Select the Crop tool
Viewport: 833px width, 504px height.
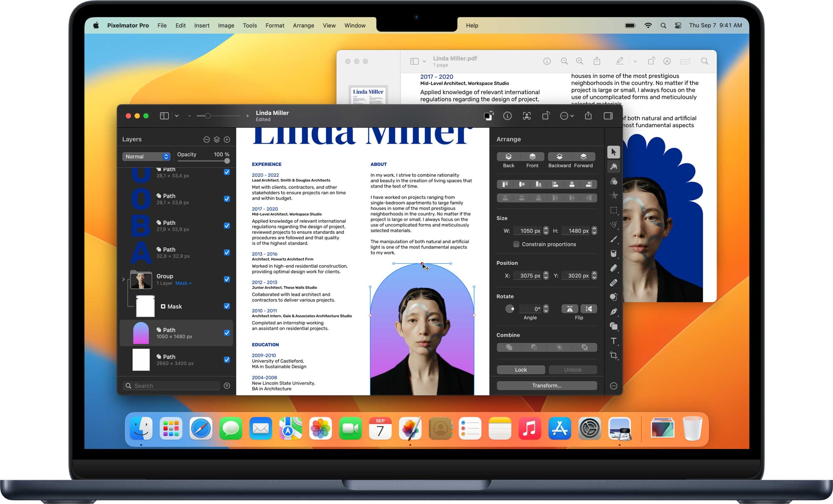[x=613, y=355]
